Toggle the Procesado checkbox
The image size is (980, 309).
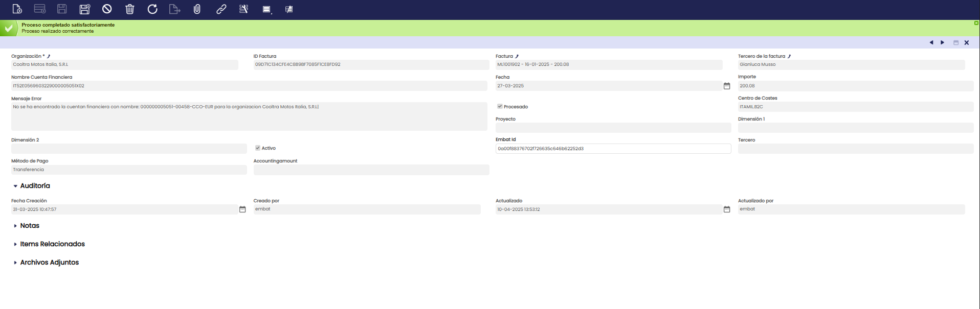pyautogui.click(x=500, y=106)
